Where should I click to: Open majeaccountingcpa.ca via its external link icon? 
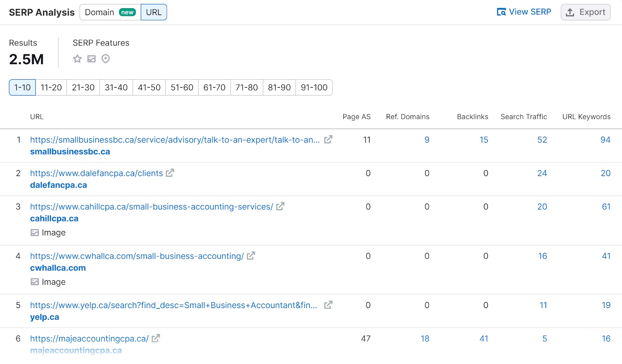155,338
